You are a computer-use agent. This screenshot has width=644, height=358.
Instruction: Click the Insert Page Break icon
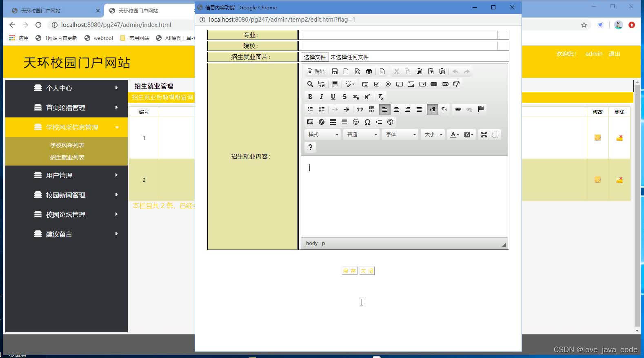click(x=379, y=122)
